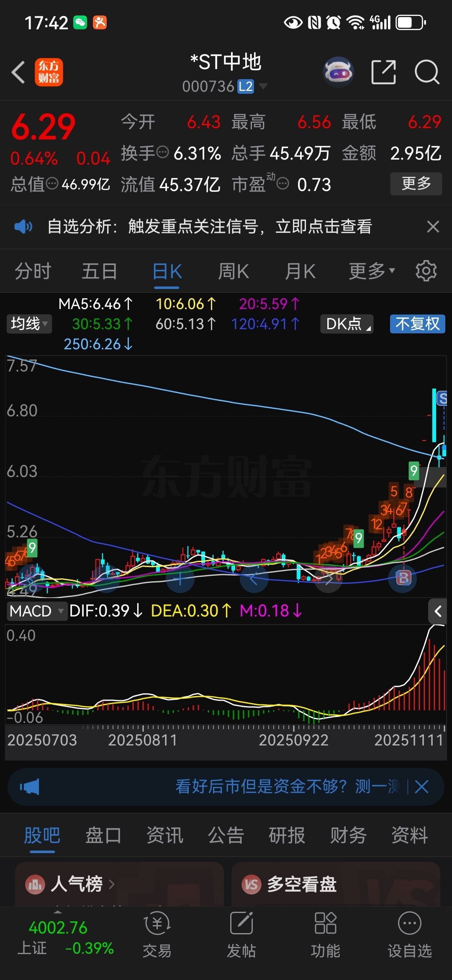Close the 看好后市 promo banner
Image resolution: width=452 pixels, height=980 pixels.
click(x=421, y=787)
